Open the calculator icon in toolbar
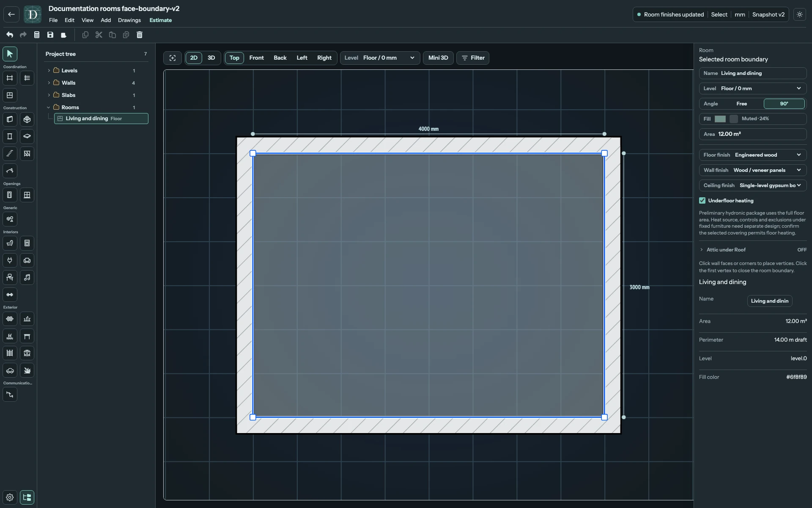 tap(37, 35)
